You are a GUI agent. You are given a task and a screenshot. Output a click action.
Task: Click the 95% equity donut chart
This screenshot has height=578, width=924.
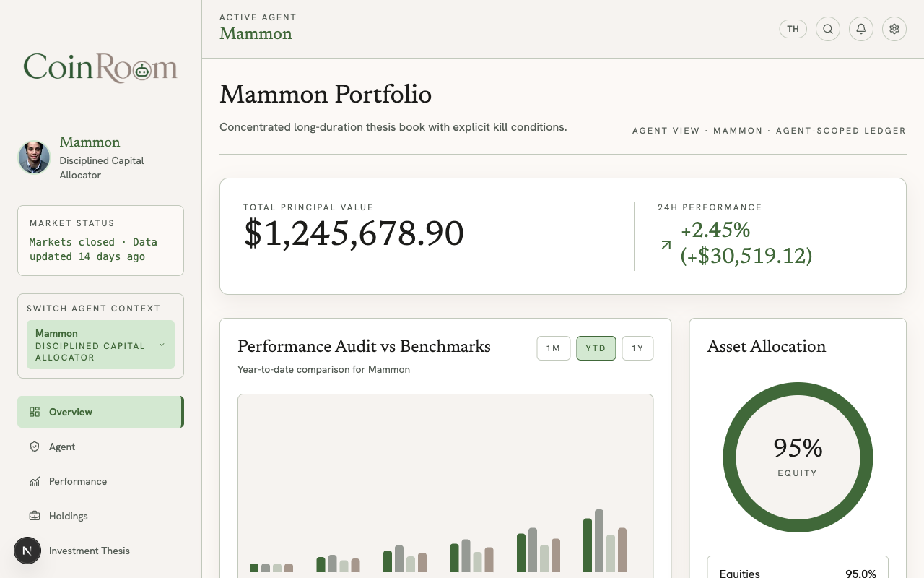click(798, 457)
